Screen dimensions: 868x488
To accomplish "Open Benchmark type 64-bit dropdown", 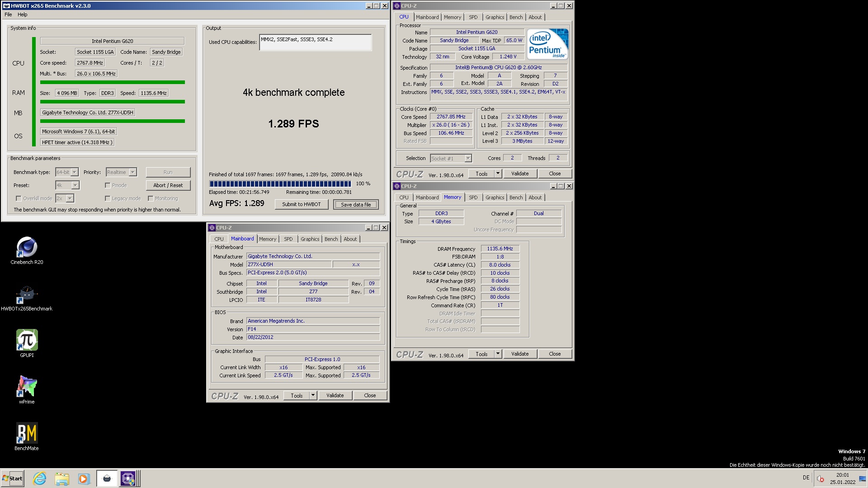I will pos(75,172).
